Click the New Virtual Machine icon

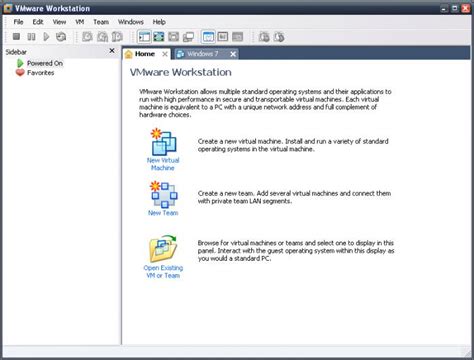163,142
